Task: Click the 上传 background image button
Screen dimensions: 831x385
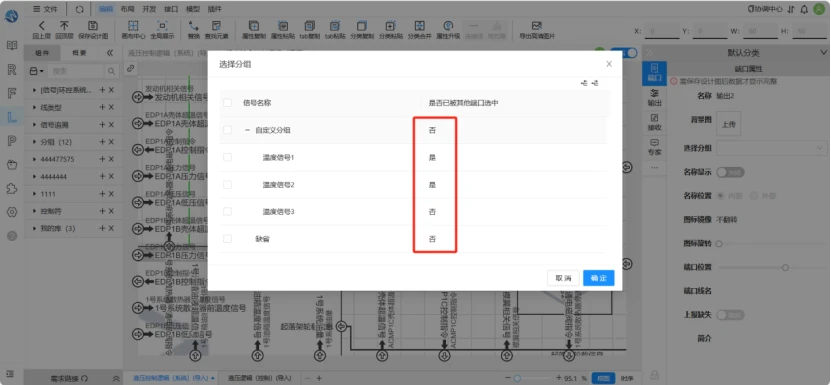Action: (729, 124)
